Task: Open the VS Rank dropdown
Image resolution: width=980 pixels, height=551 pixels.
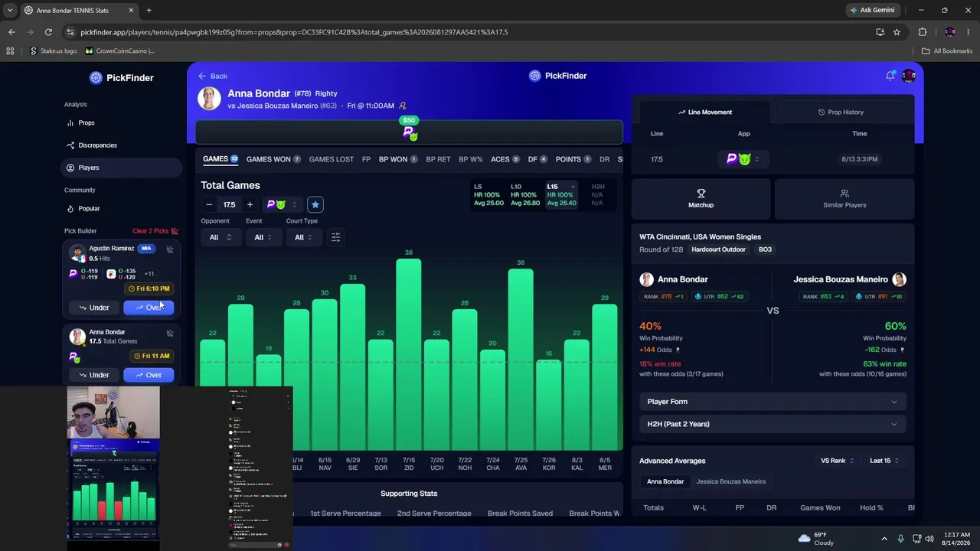Action: [838, 461]
